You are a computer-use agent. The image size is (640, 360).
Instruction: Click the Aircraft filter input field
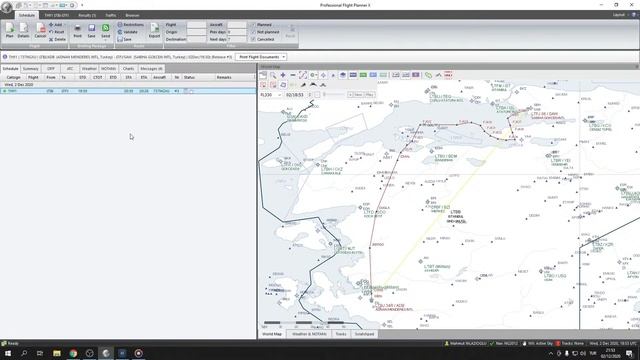pyautogui.click(x=237, y=25)
